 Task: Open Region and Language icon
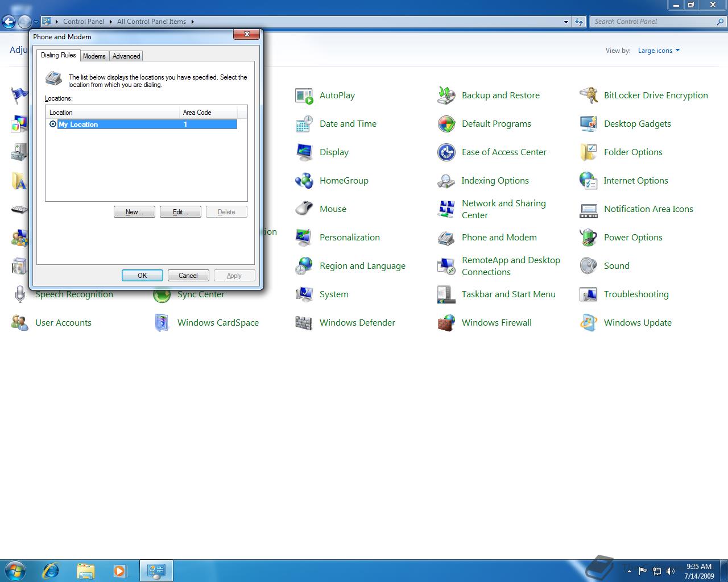(304, 266)
